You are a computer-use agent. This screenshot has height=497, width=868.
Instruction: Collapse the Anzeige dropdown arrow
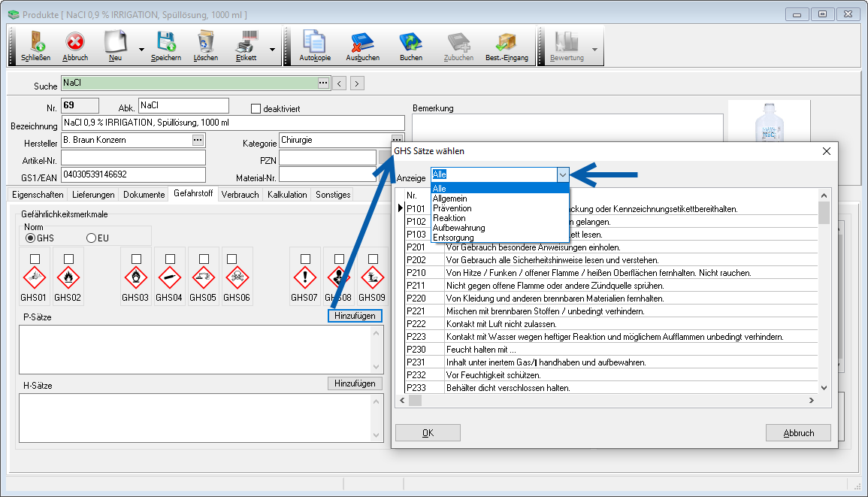pos(562,174)
